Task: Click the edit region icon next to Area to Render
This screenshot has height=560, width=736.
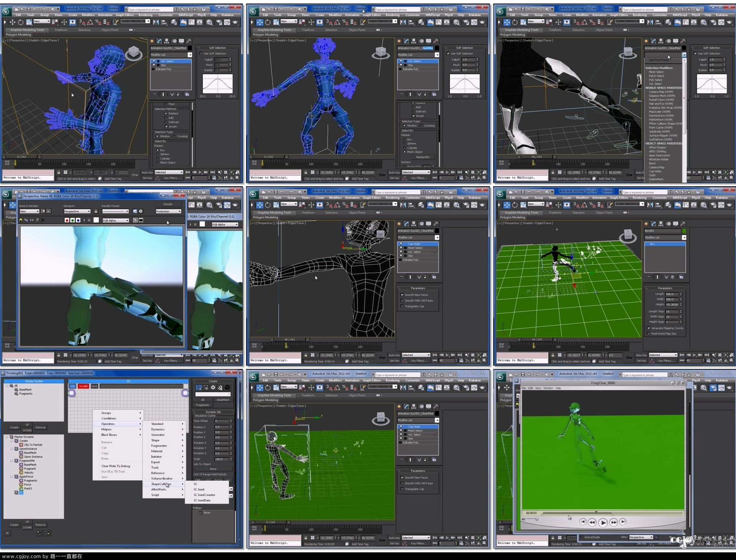Action: pyautogui.click(x=43, y=211)
